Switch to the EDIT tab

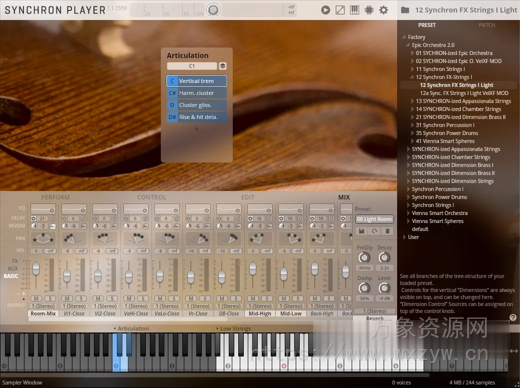248,197
